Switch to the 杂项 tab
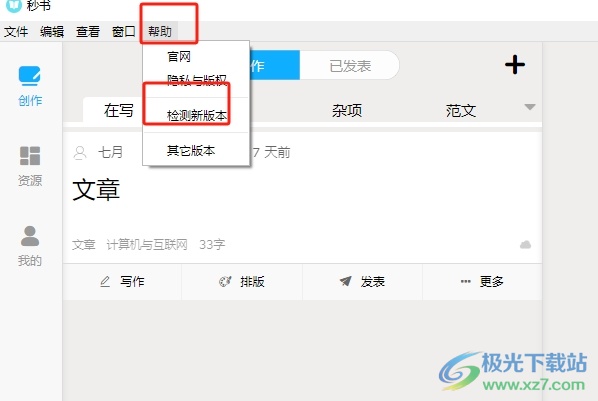598x401 pixels. pyautogui.click(x=347, y=111)
